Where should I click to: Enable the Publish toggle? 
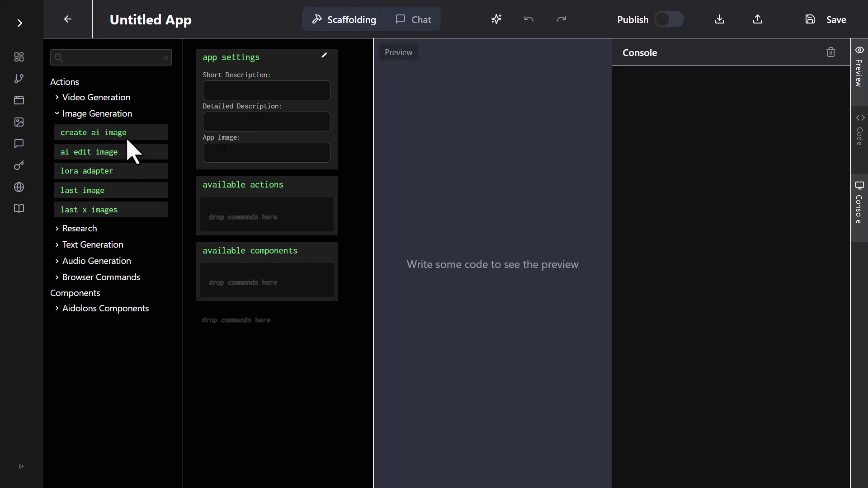pos(669,19)
